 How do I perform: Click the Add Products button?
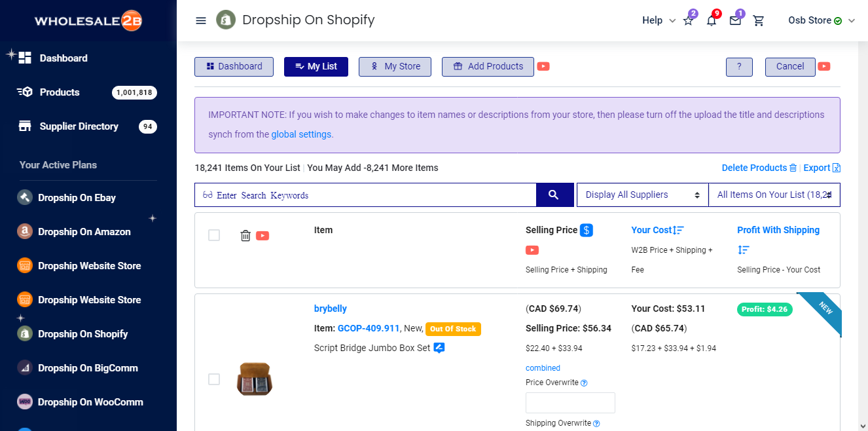[488, 67]
